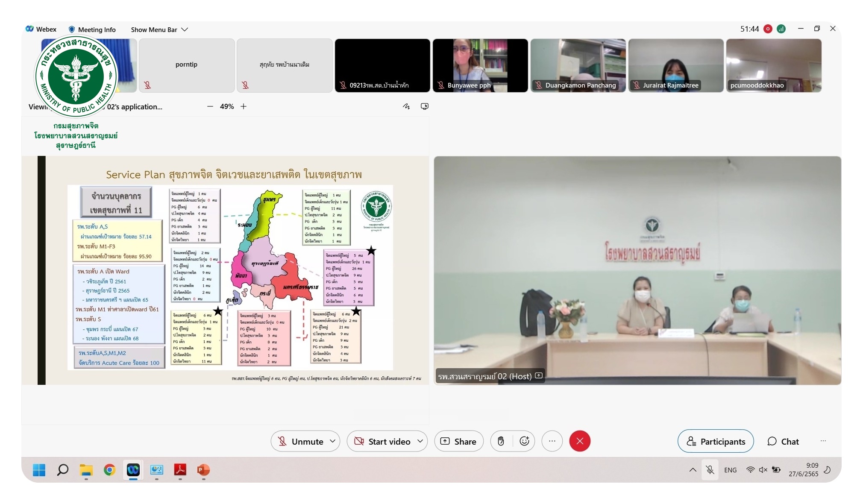Click the pop-out shared content icon
The height and width of the screenshot is (504, 863).
pyautogui.click(x=424, y=106)
